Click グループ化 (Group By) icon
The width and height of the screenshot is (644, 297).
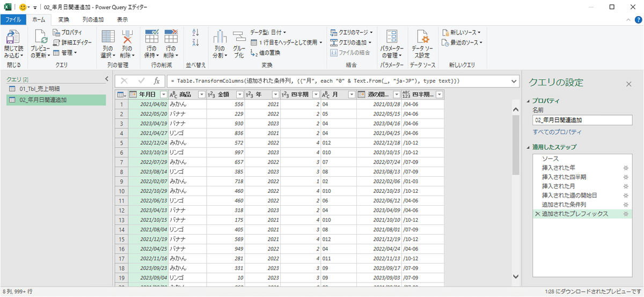[238, 37]
